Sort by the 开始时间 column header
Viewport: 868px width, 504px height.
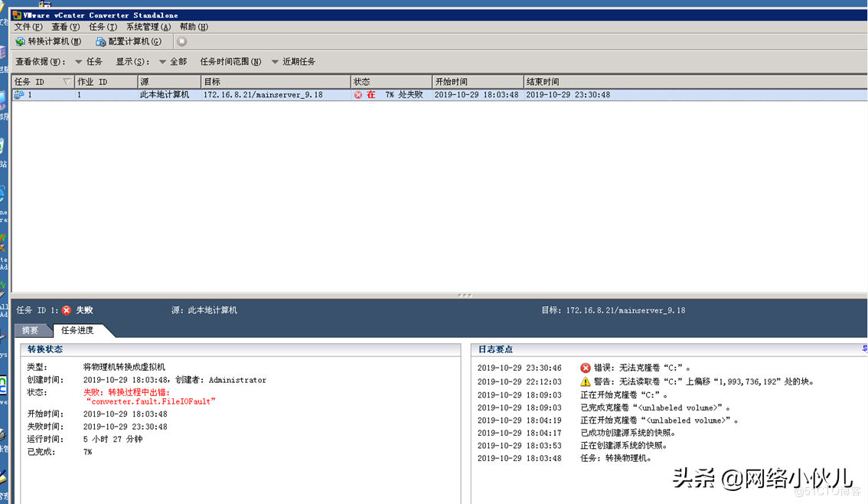478,82
